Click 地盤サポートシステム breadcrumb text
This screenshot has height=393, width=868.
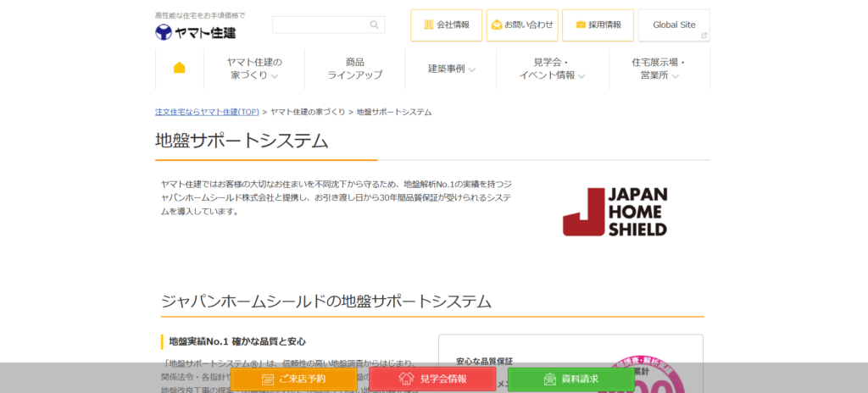(394, 112)
